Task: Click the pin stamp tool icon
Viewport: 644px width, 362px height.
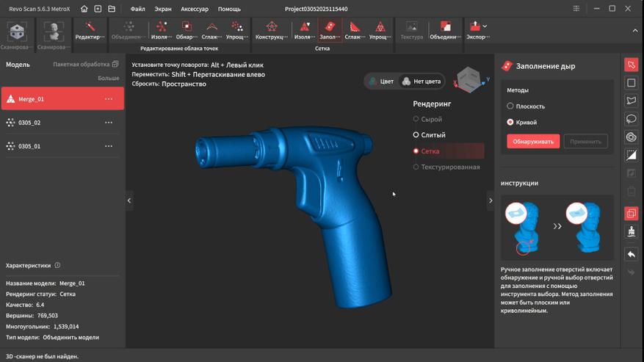Action: pyautogui.click(x=632, y=231)
